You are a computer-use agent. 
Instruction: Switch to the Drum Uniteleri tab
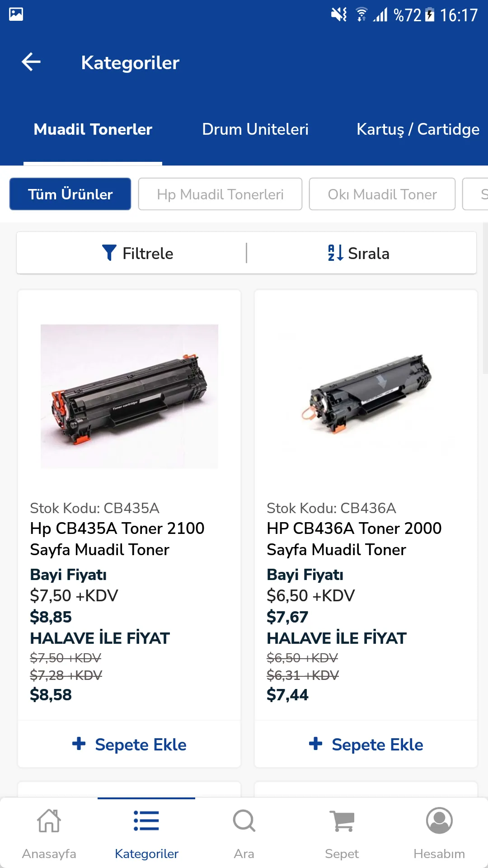coord(255,129)
